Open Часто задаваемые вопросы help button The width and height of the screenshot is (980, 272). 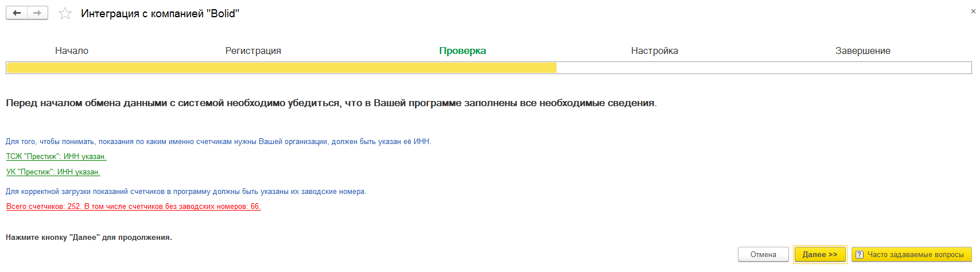pyautogui.click(x=912, y=254)
